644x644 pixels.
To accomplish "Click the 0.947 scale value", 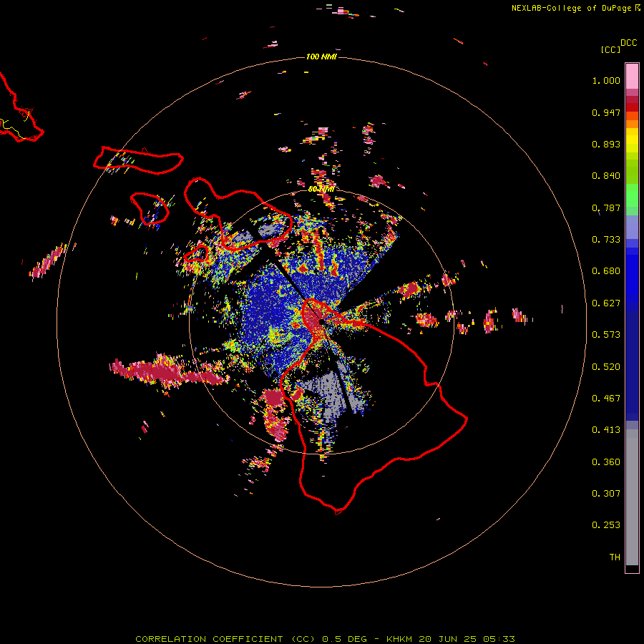I will tap(606, 112).
